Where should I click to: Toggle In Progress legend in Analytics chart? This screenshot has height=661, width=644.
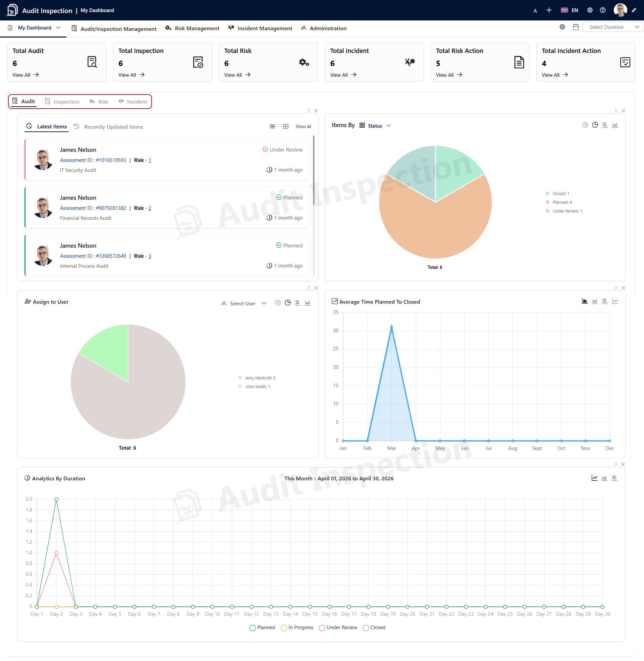297,627
